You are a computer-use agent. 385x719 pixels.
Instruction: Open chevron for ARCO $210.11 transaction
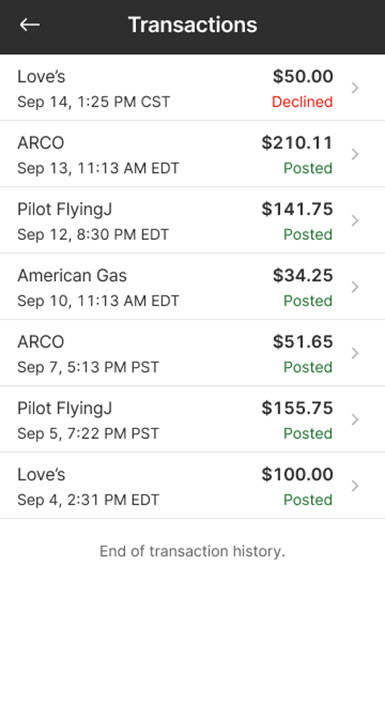coord(355,155)
